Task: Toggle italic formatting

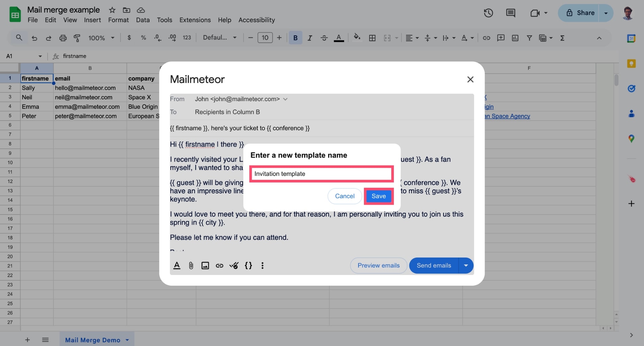Action: pos(310,38)
